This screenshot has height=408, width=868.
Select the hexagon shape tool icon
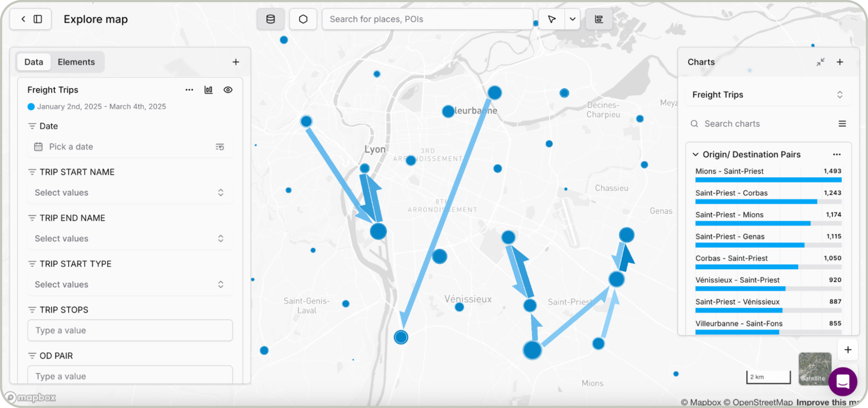(x=303, y=19)
